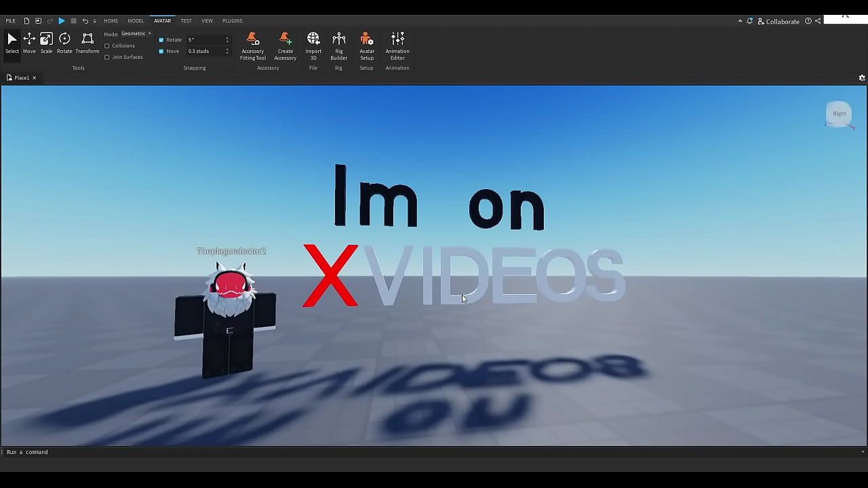Screen dimensions: 868x488
Task: Open viewport settings gear icon
Action: pos(862,78)
